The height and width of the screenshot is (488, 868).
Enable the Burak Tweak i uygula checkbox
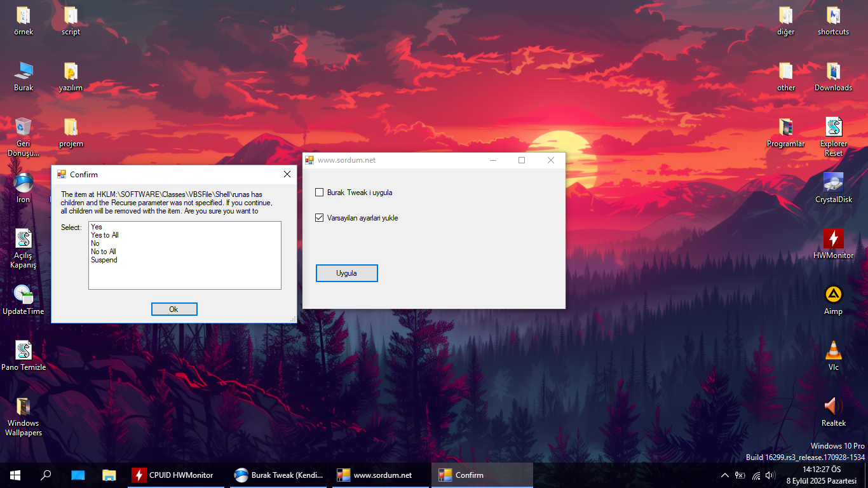pos(320,193)
